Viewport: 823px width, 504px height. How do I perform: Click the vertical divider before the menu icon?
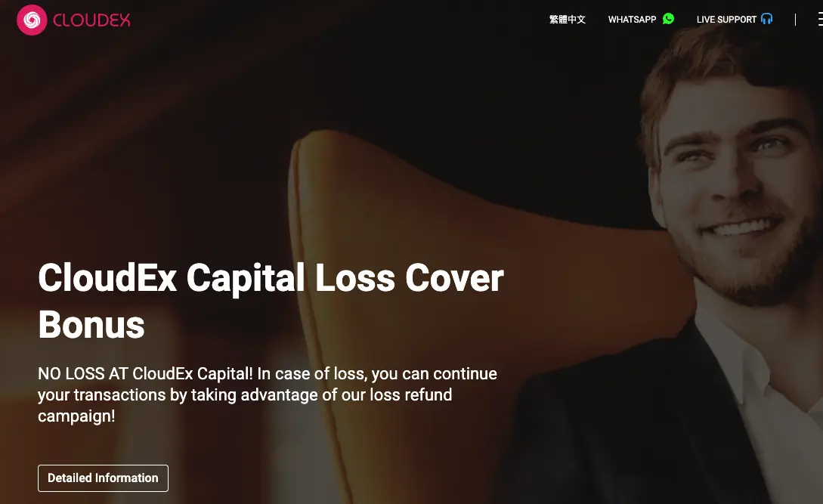795,20
